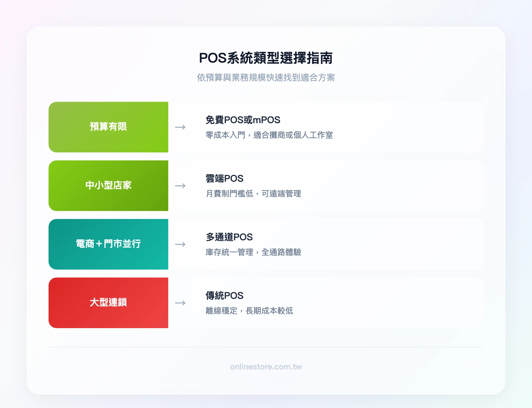Toggle the red 大型連鎖 block
532x408 pixels.
pos(109,303)
